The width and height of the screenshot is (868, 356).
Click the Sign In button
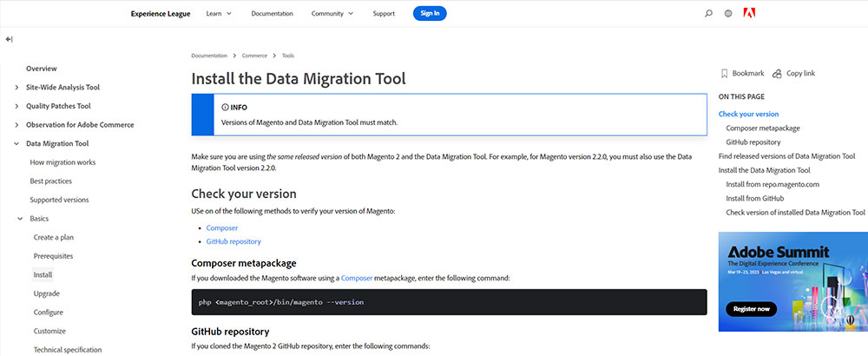(x=430, y=14)
